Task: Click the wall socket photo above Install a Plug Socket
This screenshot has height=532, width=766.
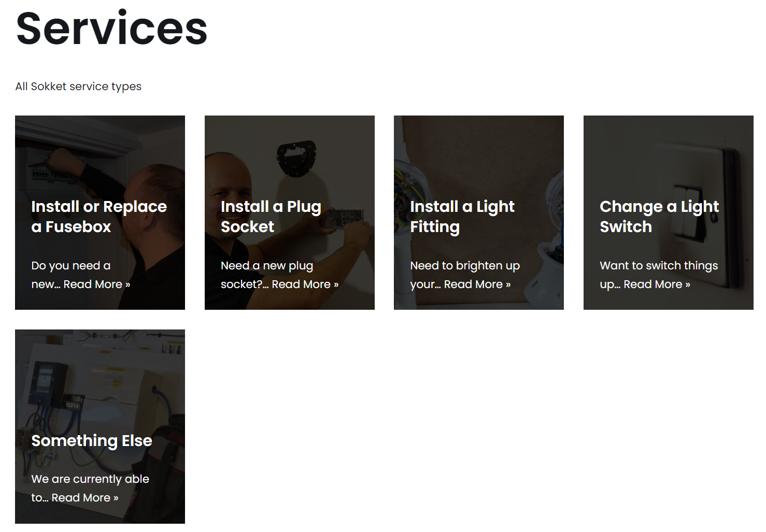Action: (x=289, y=155)
